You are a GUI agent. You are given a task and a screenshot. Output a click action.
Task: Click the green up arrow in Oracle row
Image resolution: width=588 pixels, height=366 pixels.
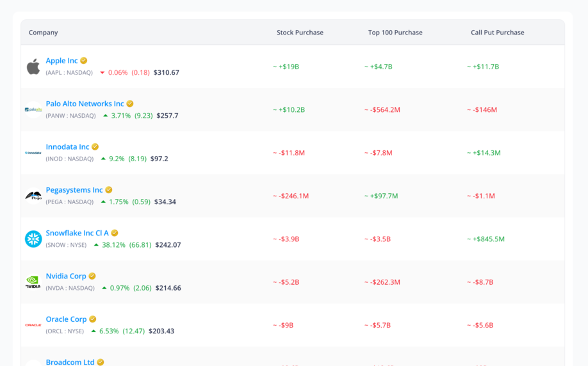[94, 331]
